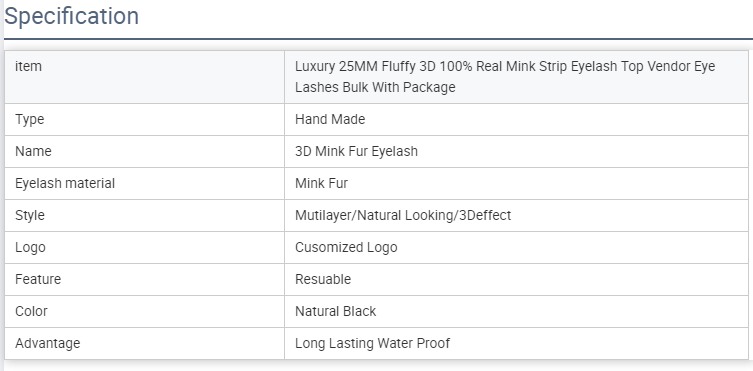Image resolution: width=753 pixels, height=371 pixels.
Task: Click 'Lashes Bulk With Package' text line
Action: [x=375, y=88]
